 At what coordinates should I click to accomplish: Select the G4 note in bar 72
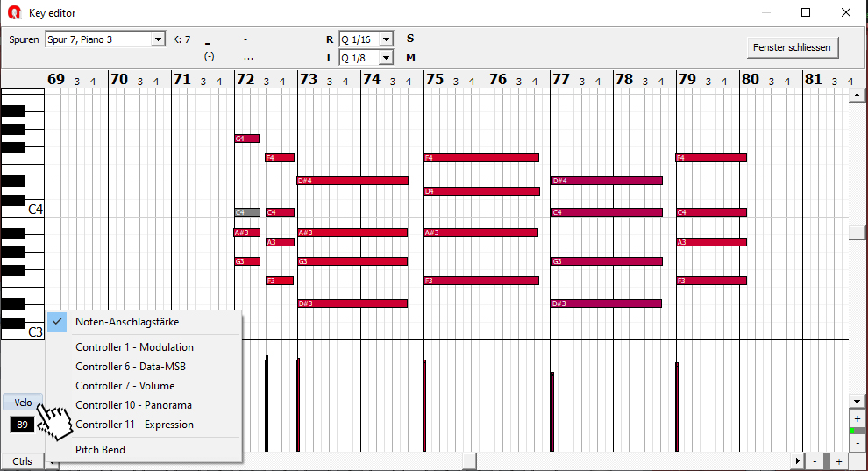point(246,139)
